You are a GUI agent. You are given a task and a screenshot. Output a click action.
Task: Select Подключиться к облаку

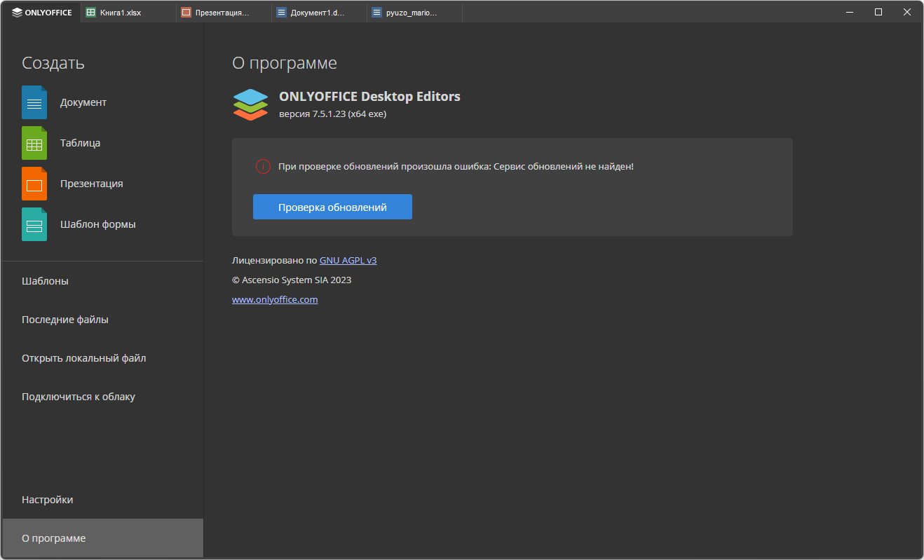coord(103,397)
